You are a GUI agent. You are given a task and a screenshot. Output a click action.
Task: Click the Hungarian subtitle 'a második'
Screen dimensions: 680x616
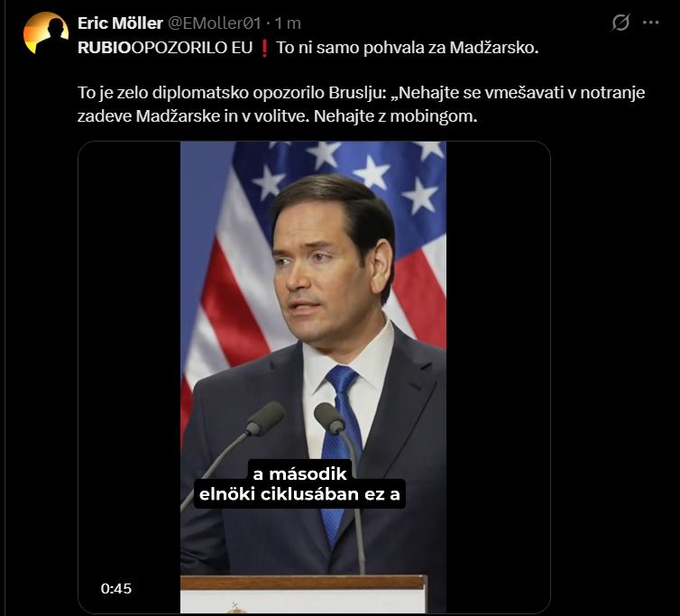[299, 473]
